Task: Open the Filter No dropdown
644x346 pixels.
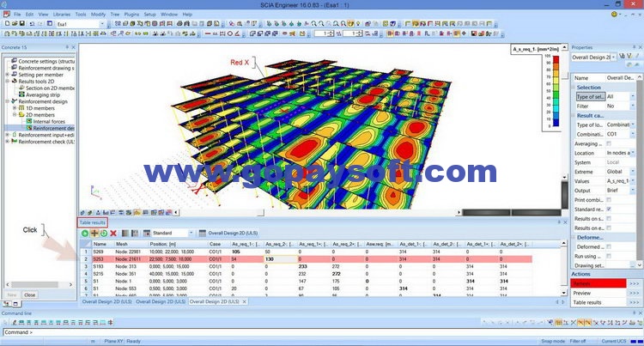Action: point(633,106)
